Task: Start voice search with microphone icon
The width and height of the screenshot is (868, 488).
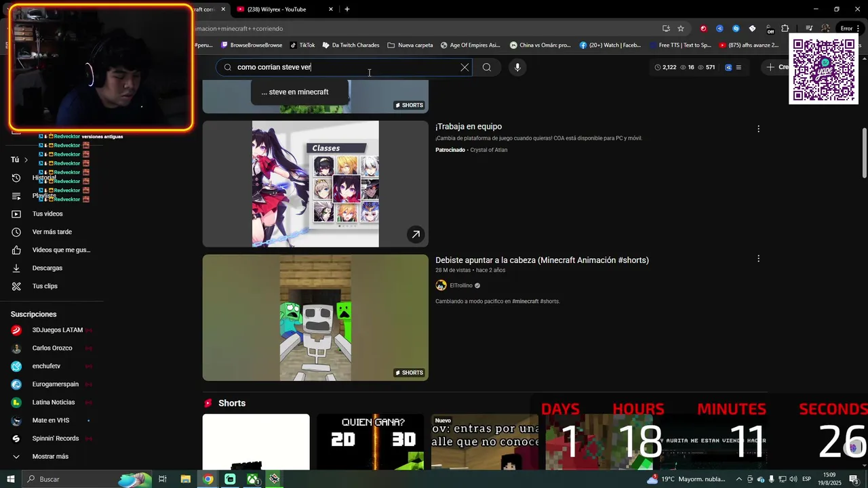Action: pos(517,67)
